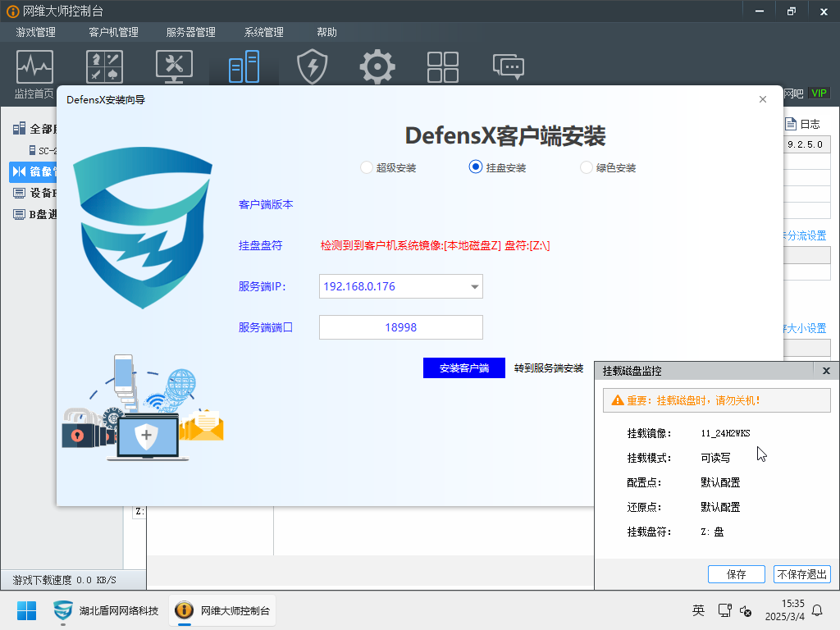Viewport: 840px width, 630px height.
Task: Click into the 服务端端口 field showing 18998
Action: tap(400, 327)
